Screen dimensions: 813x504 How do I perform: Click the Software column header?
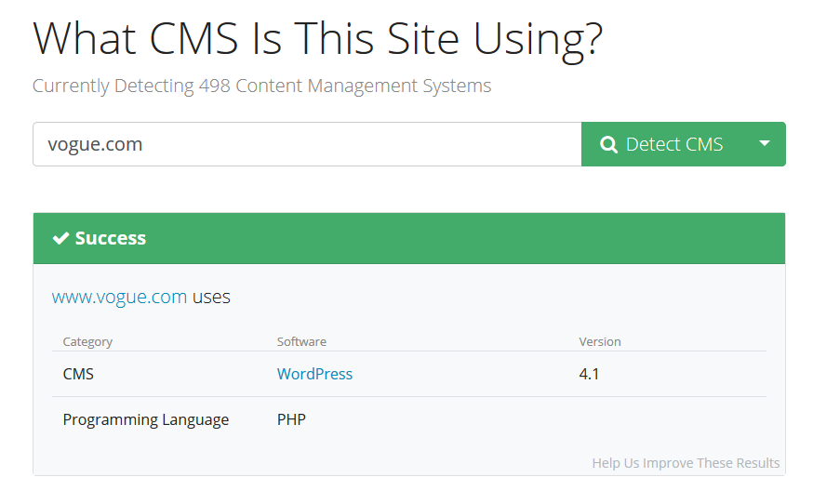click(x=301, y=341)
